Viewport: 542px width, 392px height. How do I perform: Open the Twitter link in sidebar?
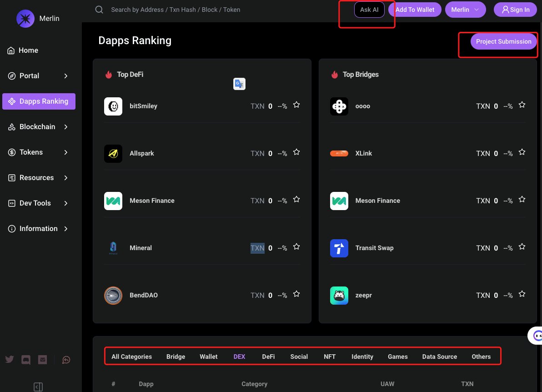pos(10,360)
